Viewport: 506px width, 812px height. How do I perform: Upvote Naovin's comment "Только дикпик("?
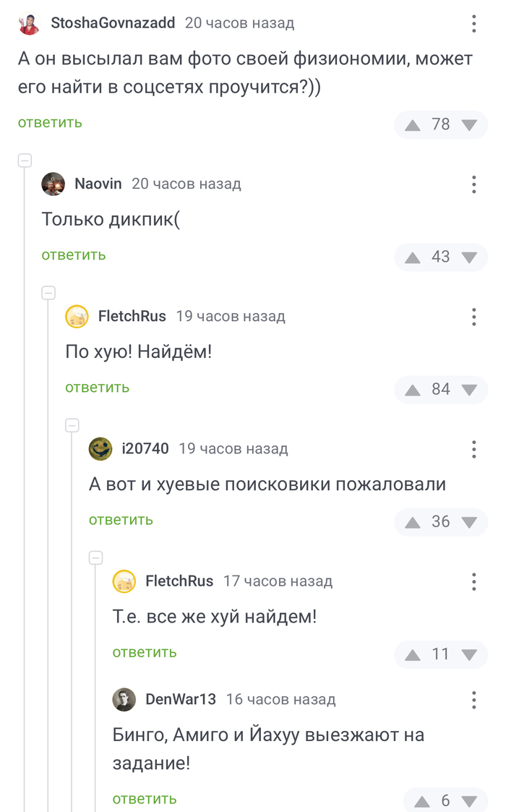pos(413,257)
